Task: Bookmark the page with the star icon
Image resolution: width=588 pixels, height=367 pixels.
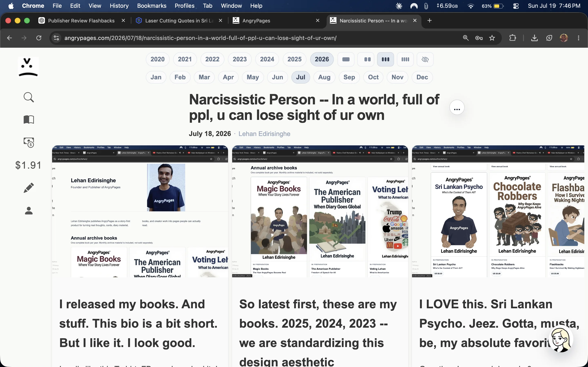Action: (492, 38)
